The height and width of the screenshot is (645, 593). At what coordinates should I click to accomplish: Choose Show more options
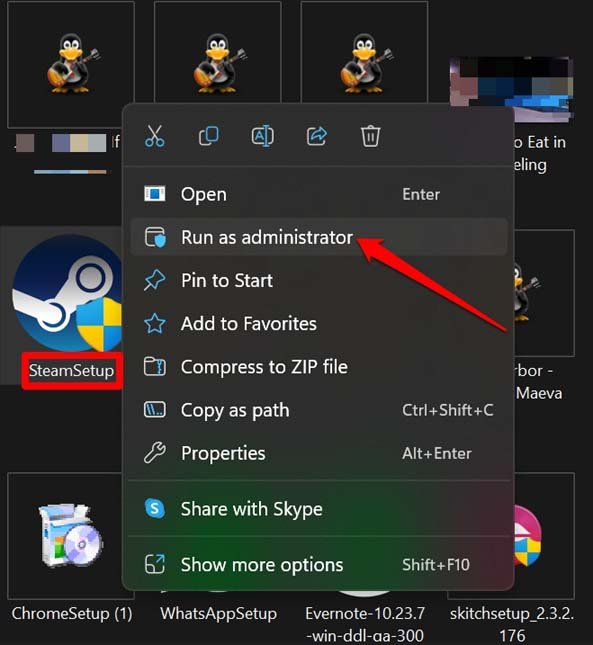[319, 564]
